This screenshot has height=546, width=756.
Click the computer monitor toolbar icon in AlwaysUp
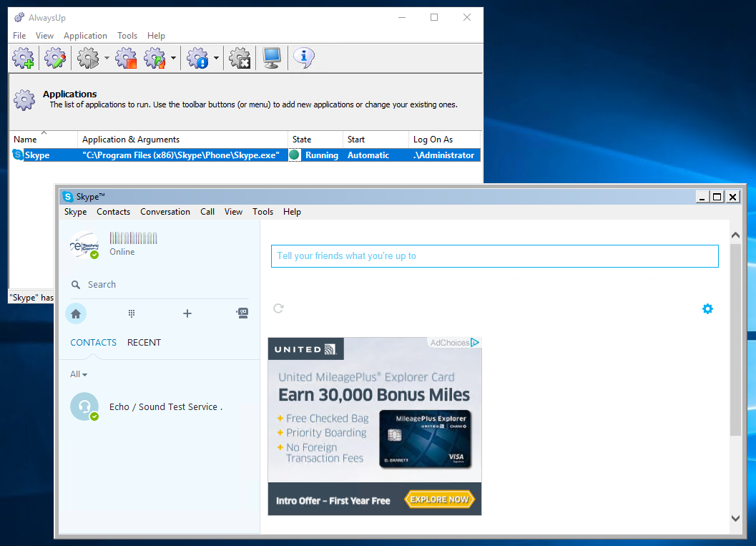pos(272,58)
